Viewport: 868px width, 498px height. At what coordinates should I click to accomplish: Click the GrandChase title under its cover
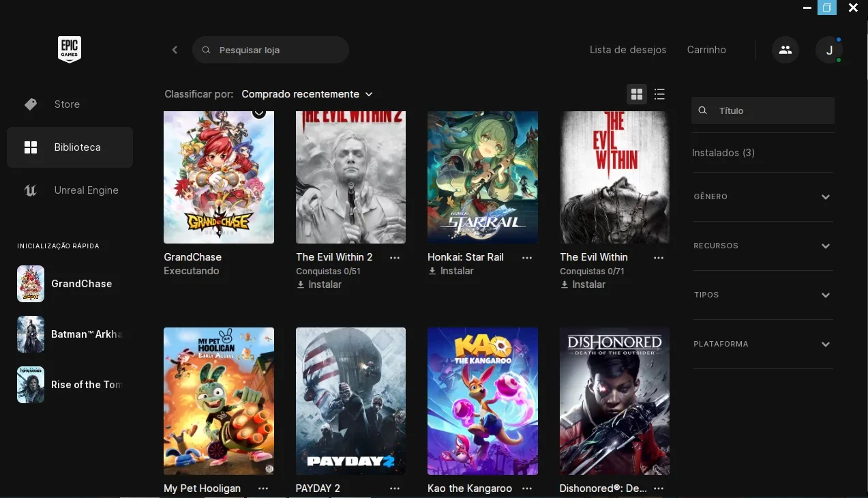click(x=193, y=257)
